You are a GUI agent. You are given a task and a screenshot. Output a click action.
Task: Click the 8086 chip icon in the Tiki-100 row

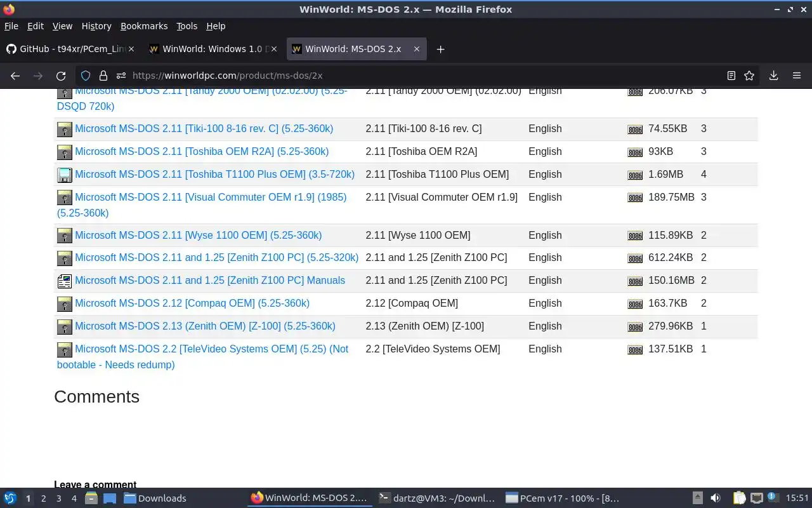pos(635,130)
